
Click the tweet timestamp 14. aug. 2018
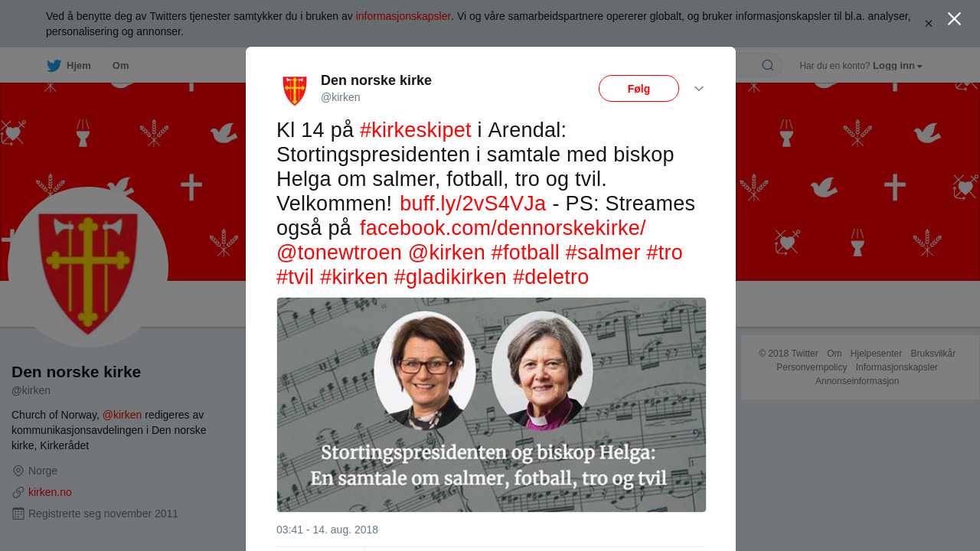click(x=327, y=530)
